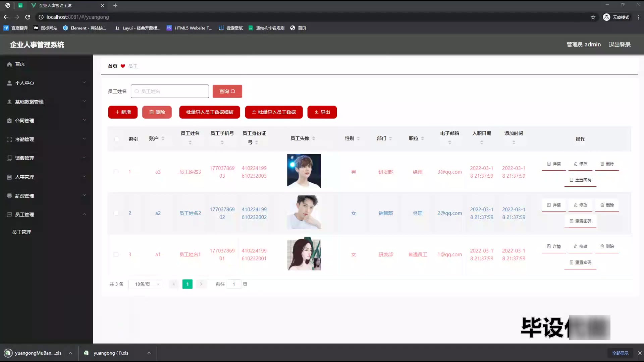This screenshot has height=362, width=644.
Task: Click the 查询 search button
Action: (227, 91)
